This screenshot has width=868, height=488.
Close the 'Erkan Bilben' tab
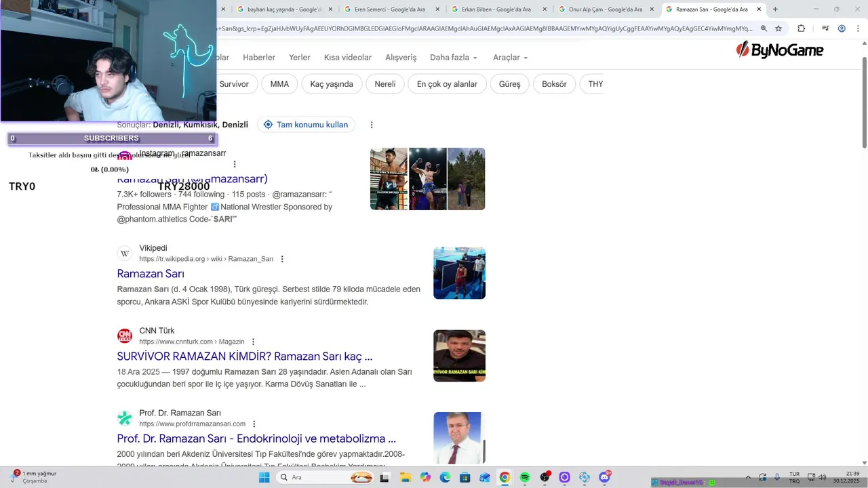click(x=545, y=9)
